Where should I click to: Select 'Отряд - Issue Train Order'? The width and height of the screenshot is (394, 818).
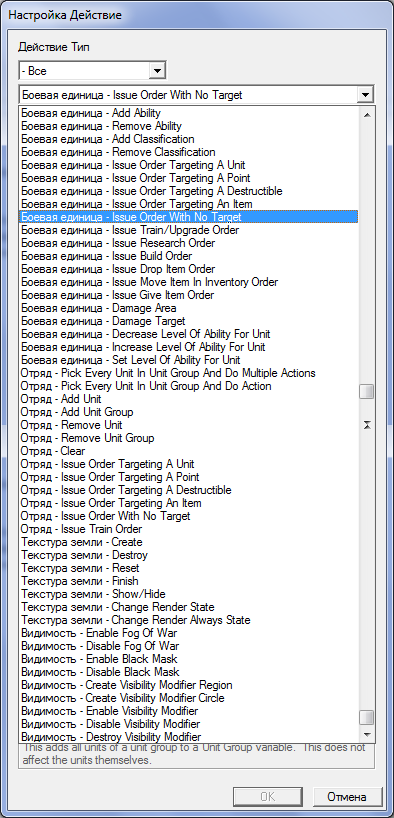[x=188, y=529]
